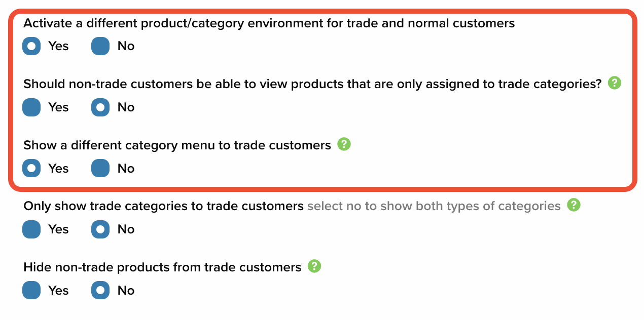Pick Yes for only show trade categories
The height and width of the screenshot is (320, 644).
click(31, 229)
